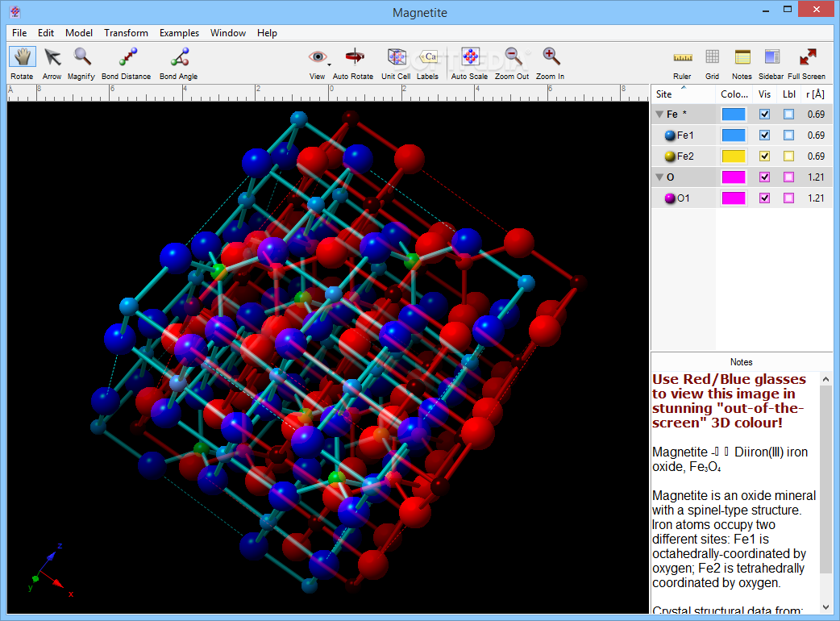Image resolution: width=840 pixels, height=621 pixels.
Task: Click the Vis column header
Action: pos(764,94)
